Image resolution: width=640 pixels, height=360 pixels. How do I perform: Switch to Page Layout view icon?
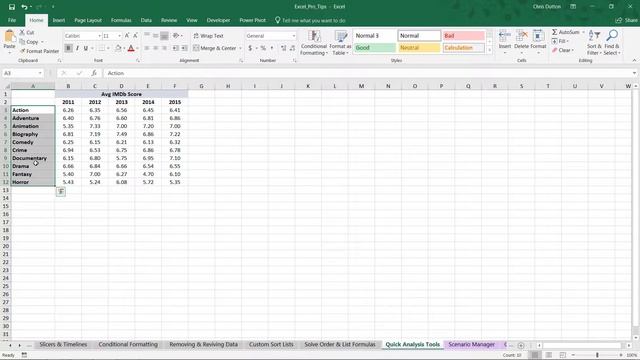(549, 355)
